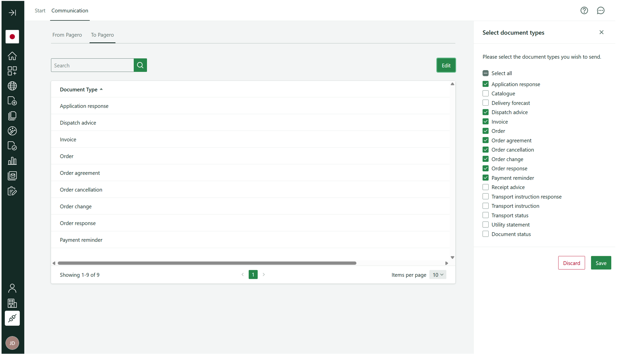Expand the sidebar with the arrow icon
Screen dimensions: 644x354
point(12,13)
